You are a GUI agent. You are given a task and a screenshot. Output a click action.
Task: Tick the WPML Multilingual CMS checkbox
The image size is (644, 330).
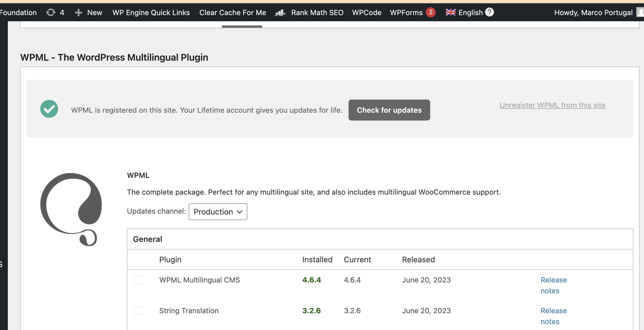pos(138,280)
